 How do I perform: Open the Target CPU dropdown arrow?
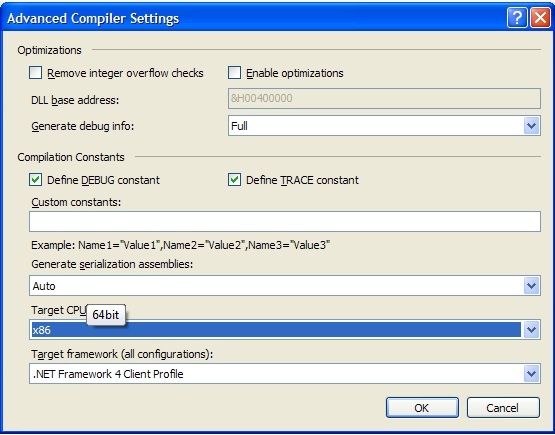(x=531, y=330)
